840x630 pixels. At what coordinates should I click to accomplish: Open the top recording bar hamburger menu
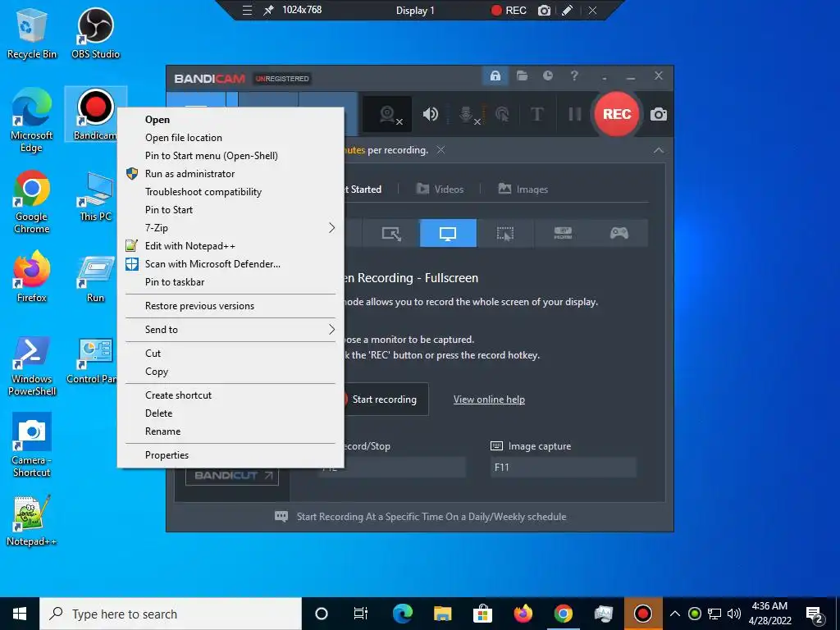point(247,10)
